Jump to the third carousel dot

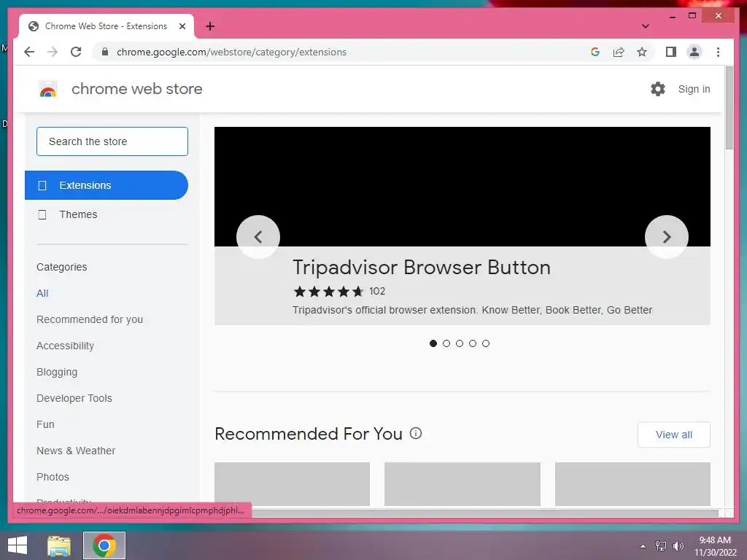[x=460, y=343]
